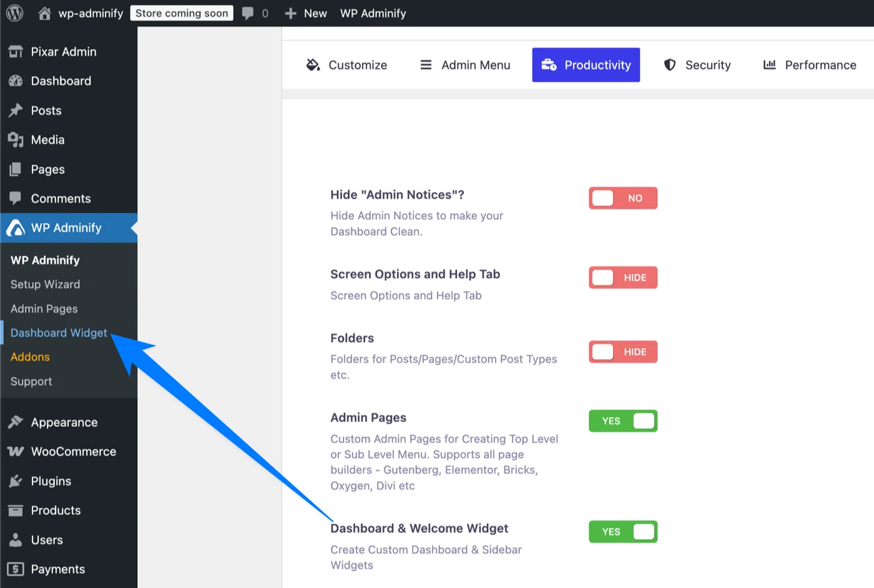Click the Admin Menu hamburger icon
Image resolution: width=874 pixels, height=588 pixels.
click(x=426, y=65)
